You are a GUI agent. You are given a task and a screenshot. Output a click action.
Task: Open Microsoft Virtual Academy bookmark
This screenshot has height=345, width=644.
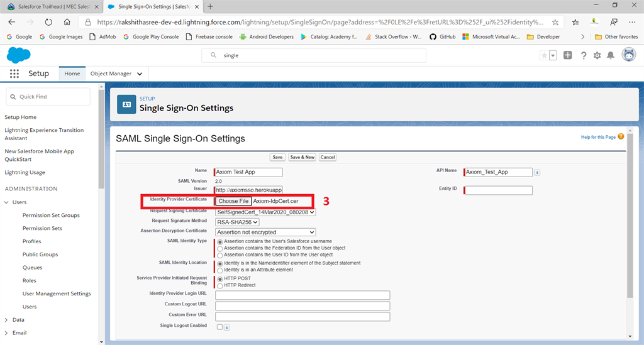coord(491,36)
